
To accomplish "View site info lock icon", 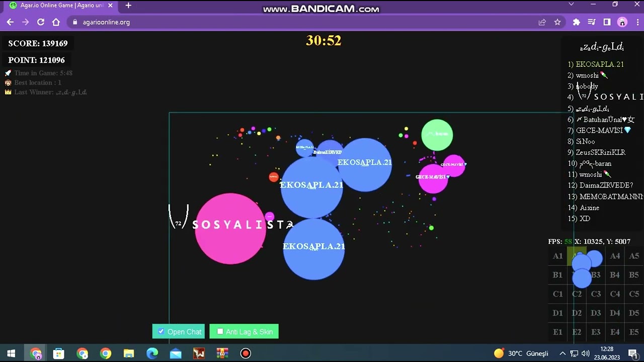I will (x=75, y=22).
